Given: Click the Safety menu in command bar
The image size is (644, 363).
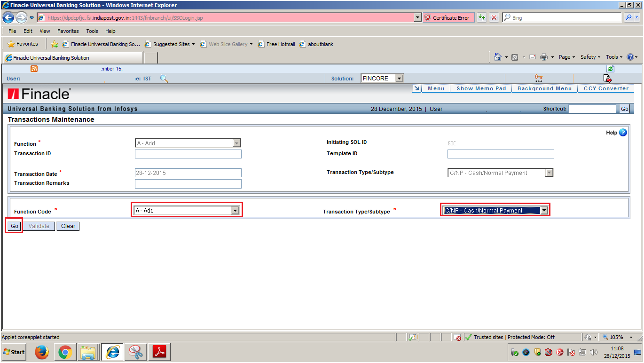Looking at the screenshot, I should (x=590, y=57).
